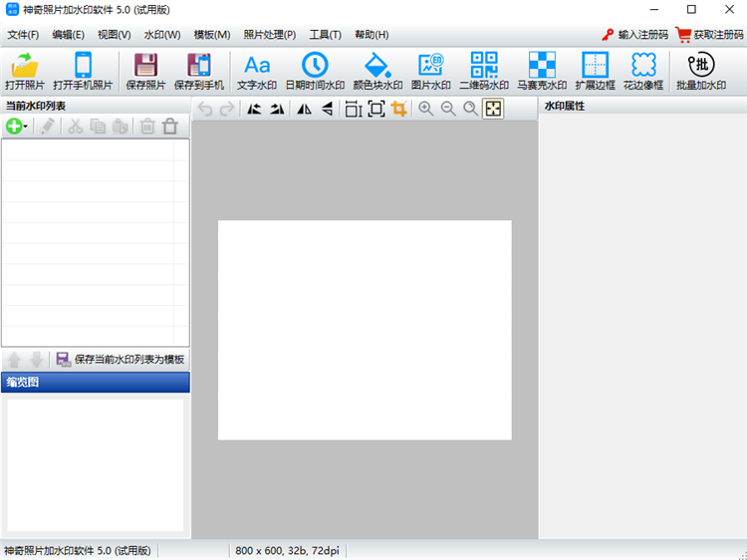Screen dimensions: 747x560
Task: Click the zoom in magnifier icon
Action: [x=426, y=110]
